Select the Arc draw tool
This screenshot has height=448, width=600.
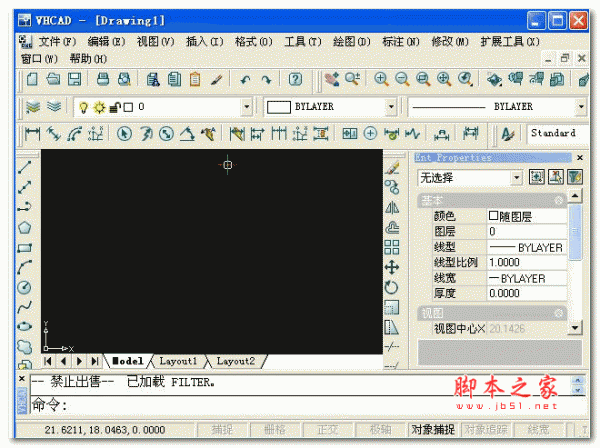24,267
